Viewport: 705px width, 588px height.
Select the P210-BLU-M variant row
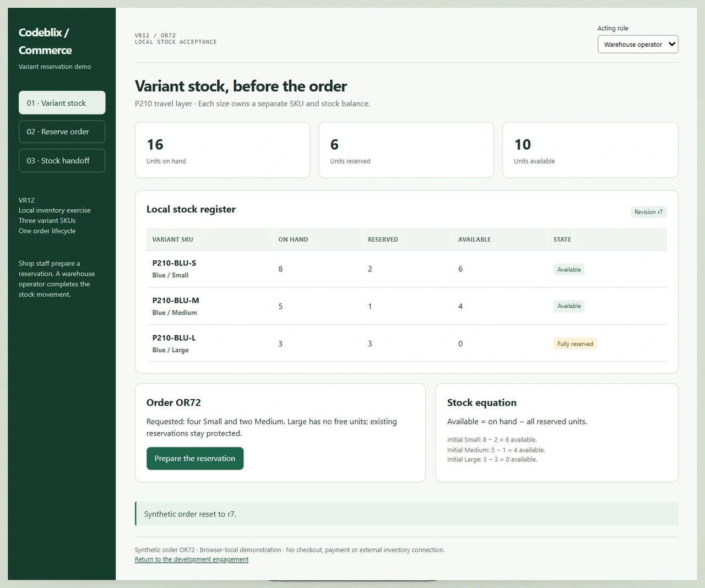(406, 306)
